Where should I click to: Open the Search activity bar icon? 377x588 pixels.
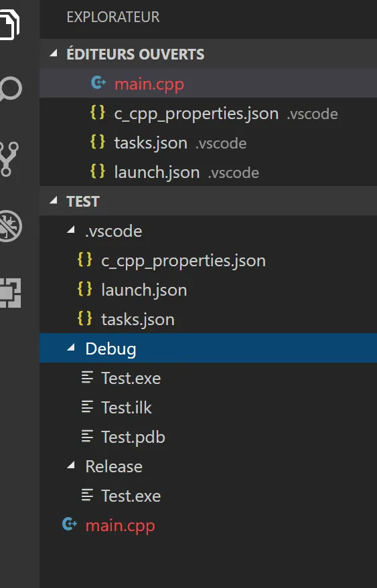(x=11, y=89)
